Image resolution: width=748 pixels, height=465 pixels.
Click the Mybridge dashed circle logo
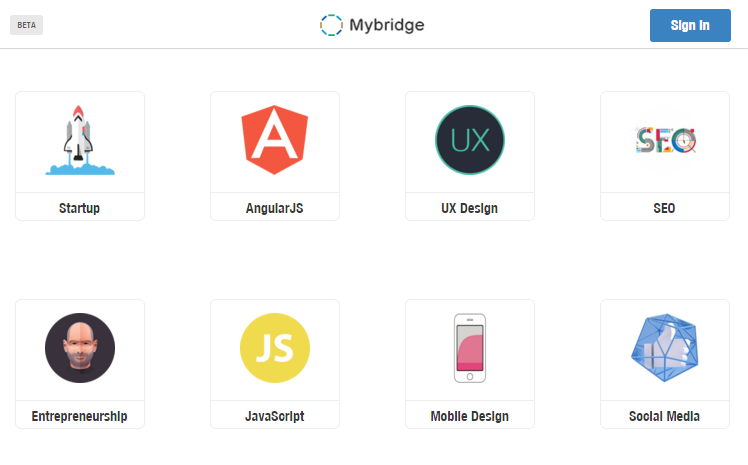point(331,25)
